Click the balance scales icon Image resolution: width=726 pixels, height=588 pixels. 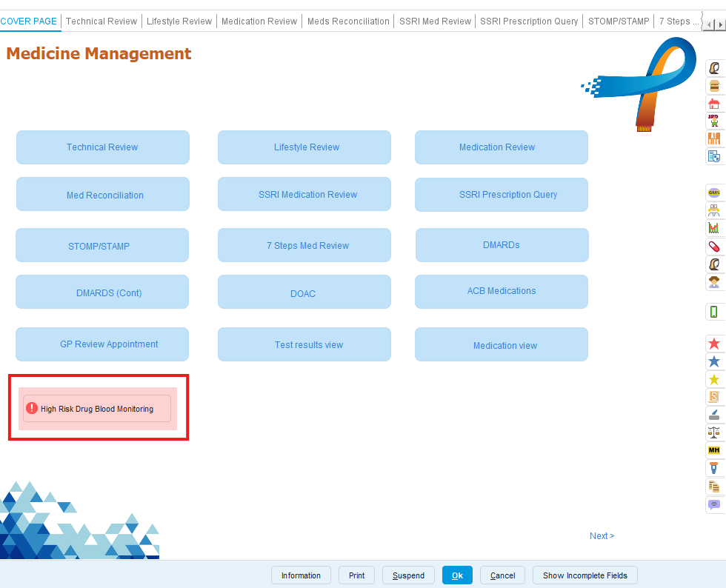[x=714, y=432]
